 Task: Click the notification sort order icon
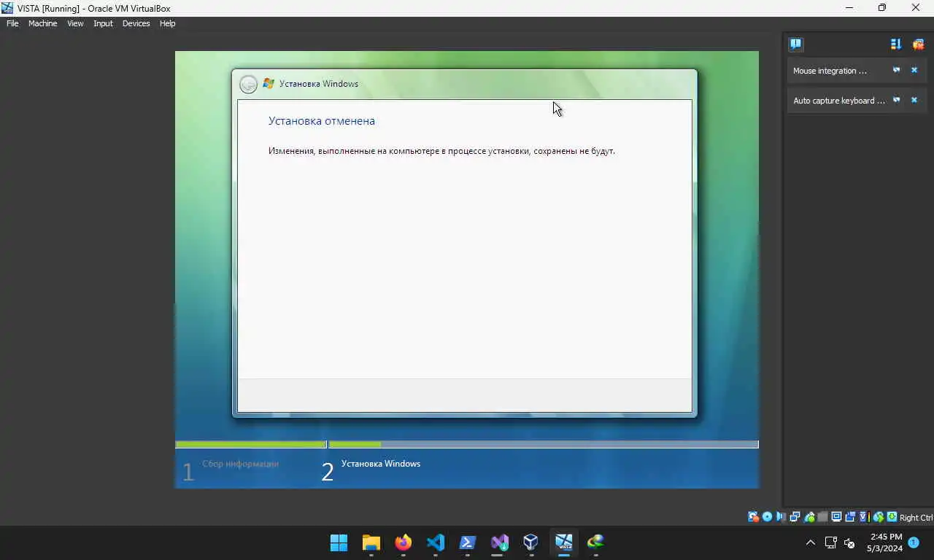click(x=896, y=44)
